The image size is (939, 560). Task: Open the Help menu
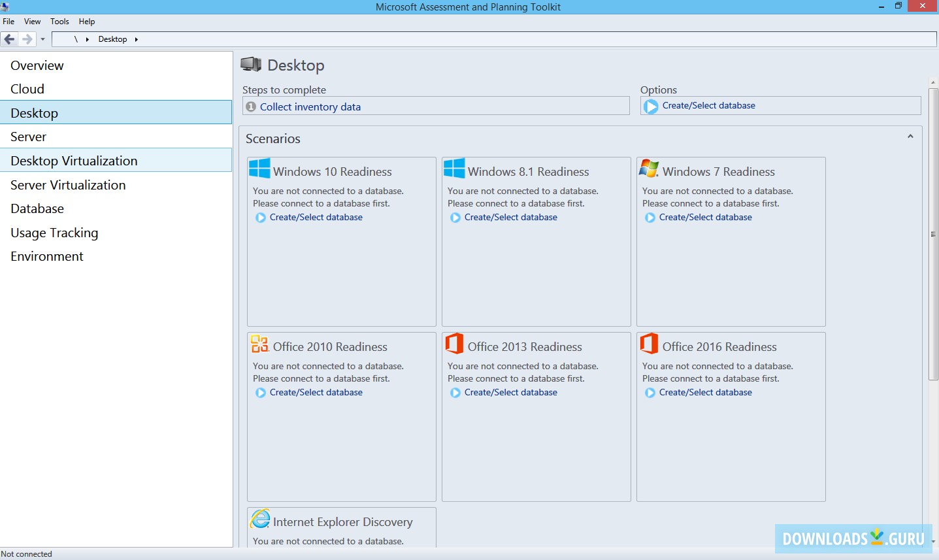(87, 22)
